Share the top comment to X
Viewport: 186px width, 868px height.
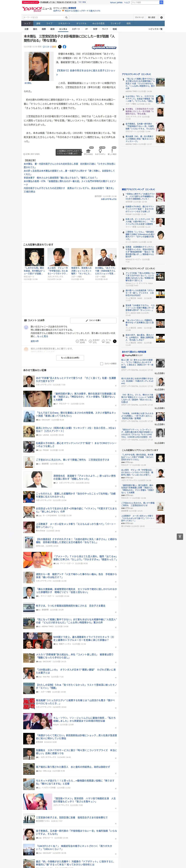[x=115, y=341]
